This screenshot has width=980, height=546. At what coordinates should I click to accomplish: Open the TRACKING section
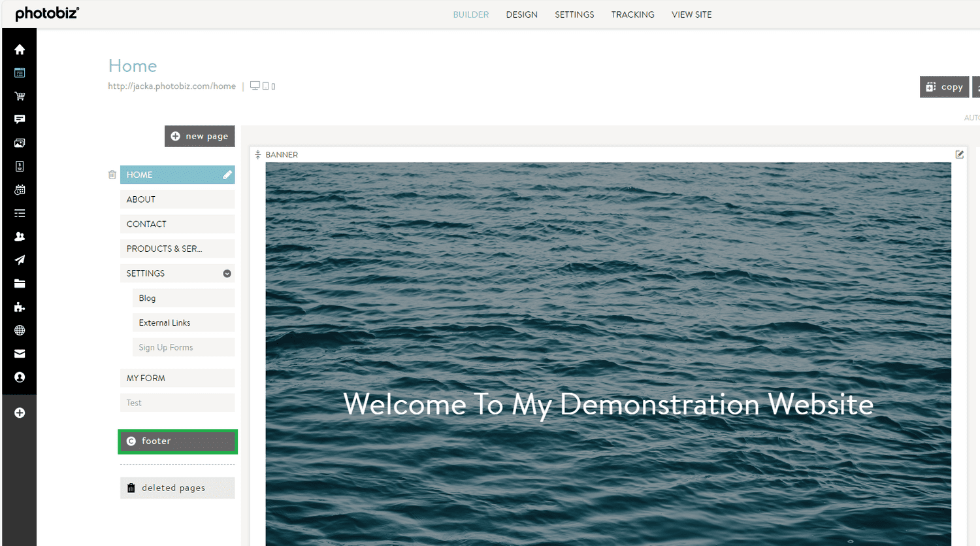(x=632, y=14)
